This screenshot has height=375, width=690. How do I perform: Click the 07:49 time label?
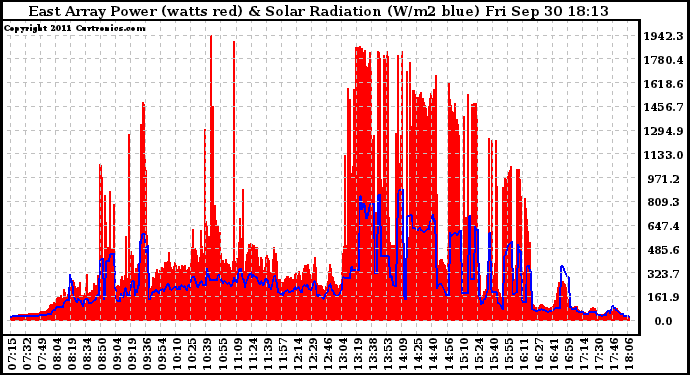pos(42,354)
